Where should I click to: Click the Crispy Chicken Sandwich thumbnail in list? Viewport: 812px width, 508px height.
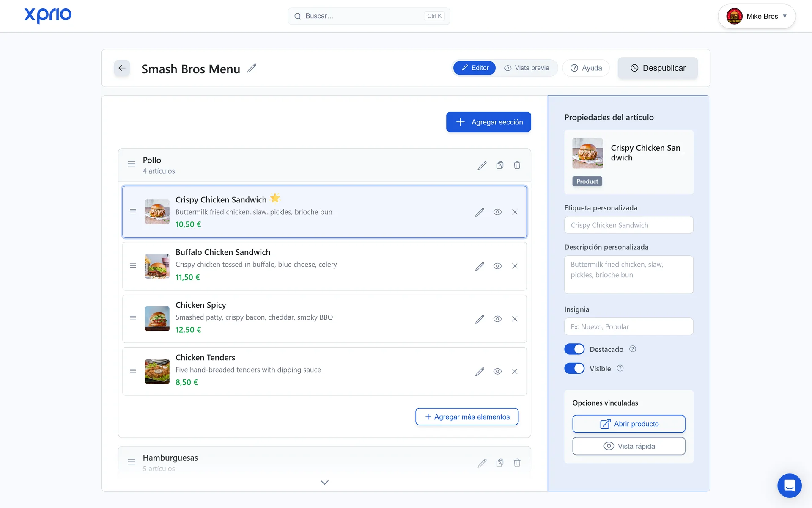click(157, 212)
